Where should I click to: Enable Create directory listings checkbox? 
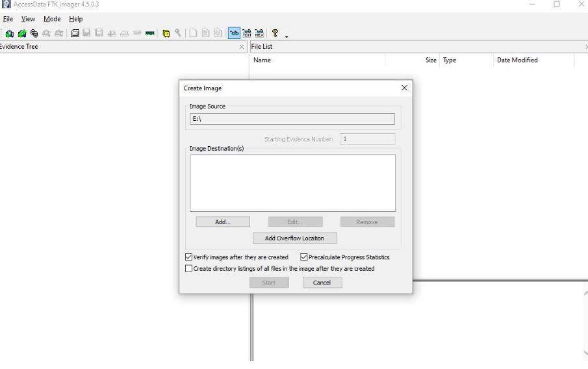(x=188, y=268)
